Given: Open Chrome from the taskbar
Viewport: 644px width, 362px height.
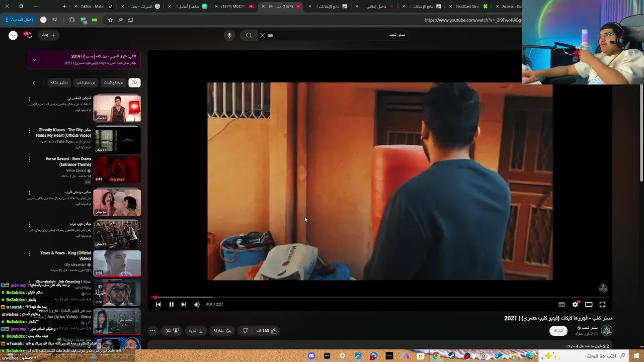Looking at the screenshot, I should [x=436, y=356].
